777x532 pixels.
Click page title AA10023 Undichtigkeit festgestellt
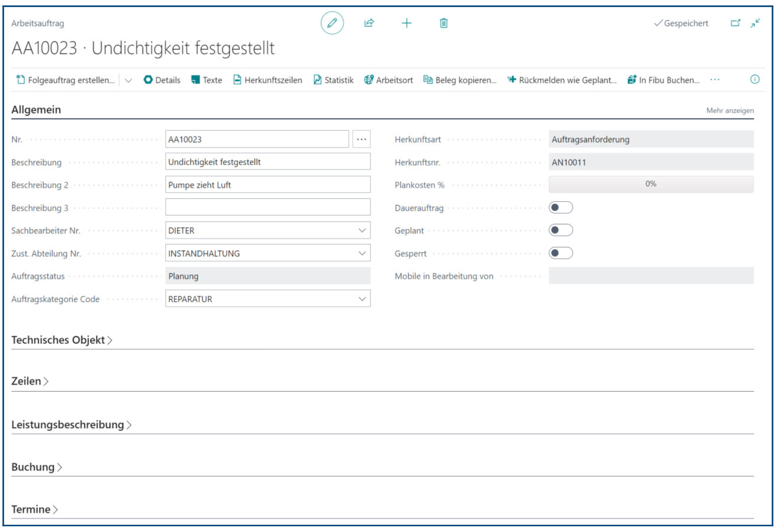pos(143,48)
